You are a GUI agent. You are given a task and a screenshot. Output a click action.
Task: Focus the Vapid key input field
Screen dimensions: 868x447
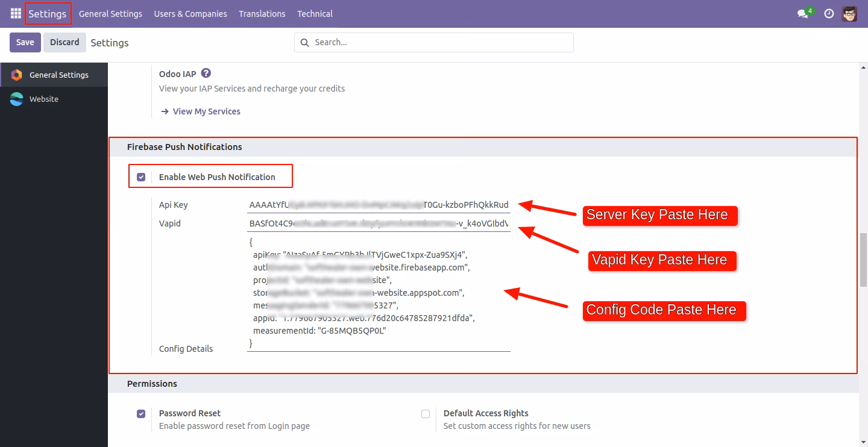[x=379, y=223]
